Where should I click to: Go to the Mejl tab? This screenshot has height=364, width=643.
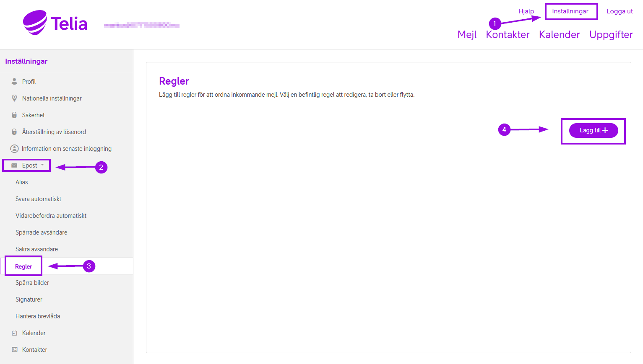(467, 35)
